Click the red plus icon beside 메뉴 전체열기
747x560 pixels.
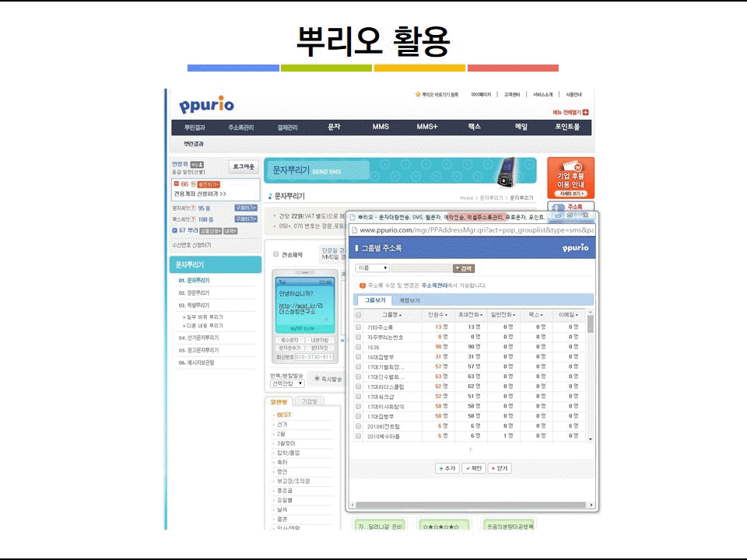(x=585, y=112)
